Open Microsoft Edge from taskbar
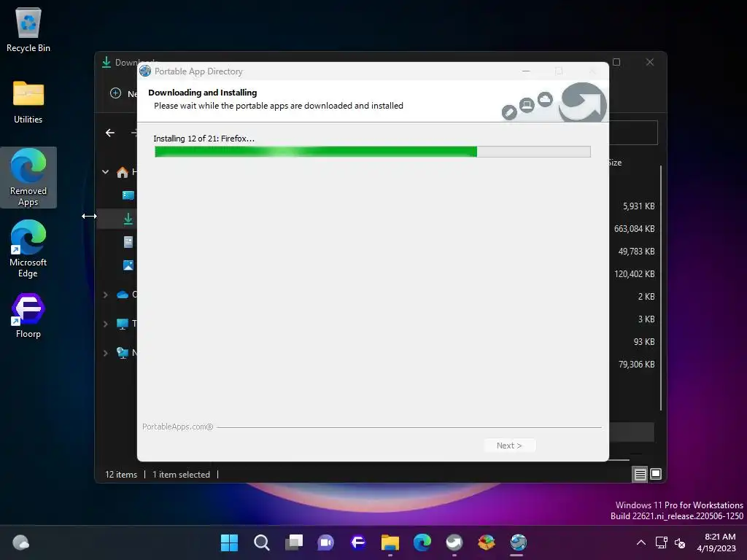The height and width of the screenshot is (560, 747). pos(422,542)
